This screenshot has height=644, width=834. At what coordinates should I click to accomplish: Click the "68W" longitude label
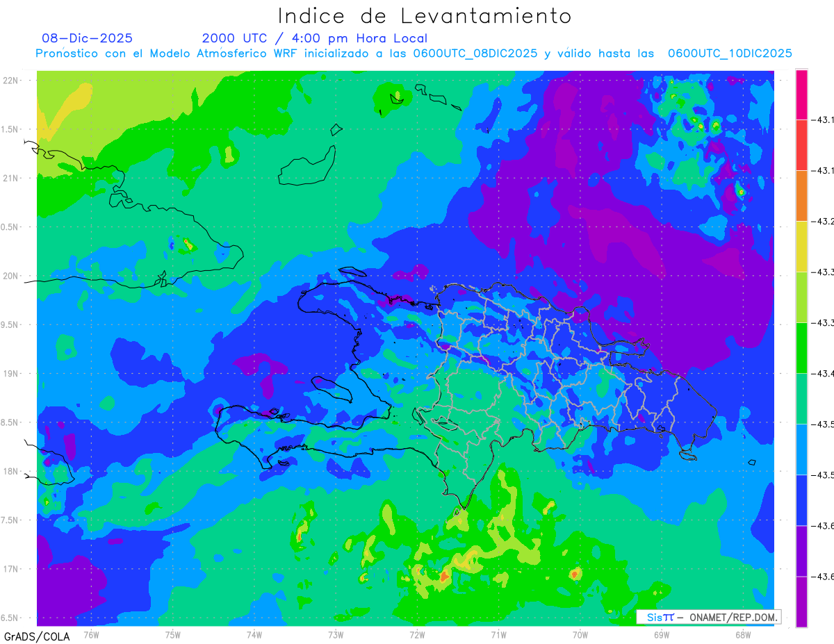(x=743, y=634)
